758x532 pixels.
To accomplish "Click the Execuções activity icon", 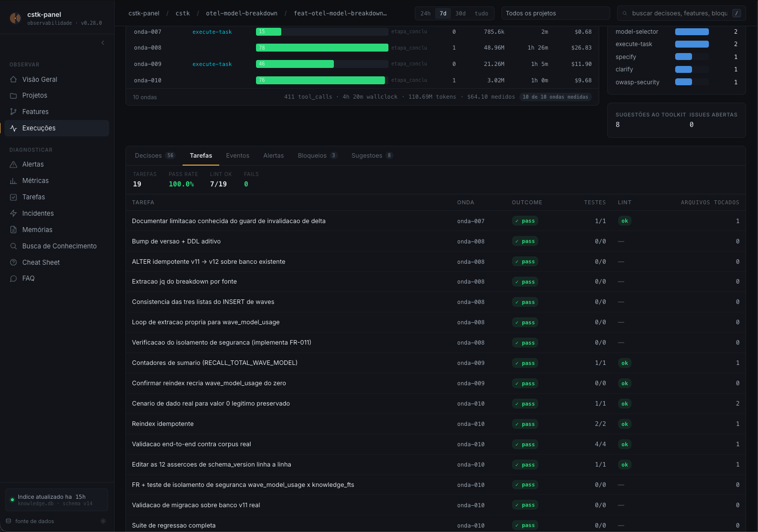I will click(x=13, y=128).
